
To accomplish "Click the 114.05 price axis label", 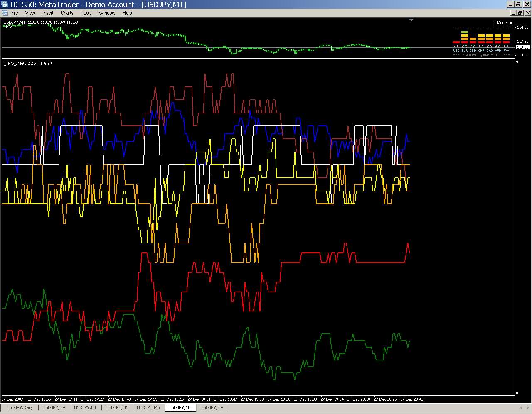I will click(522, 27).
